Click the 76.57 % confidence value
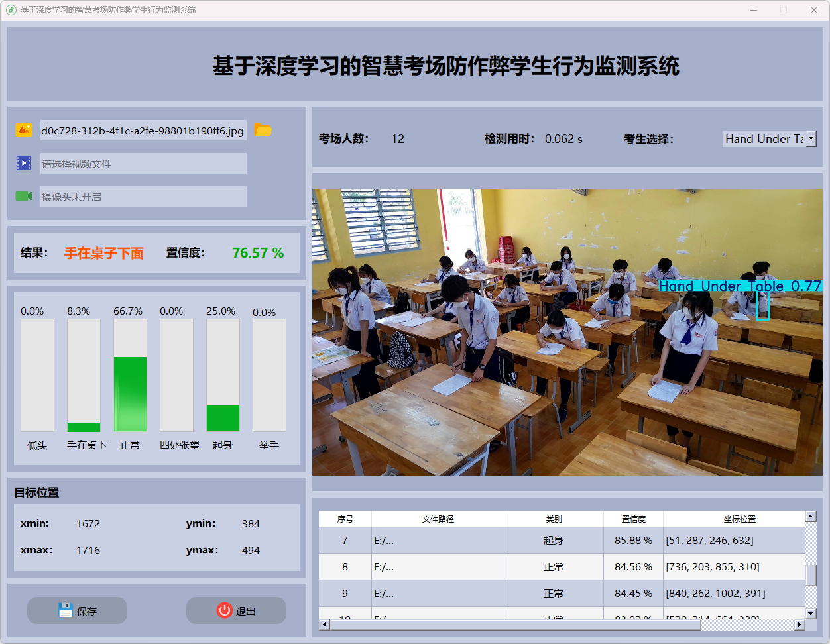 pyautogui.click(x=258, y=253)
